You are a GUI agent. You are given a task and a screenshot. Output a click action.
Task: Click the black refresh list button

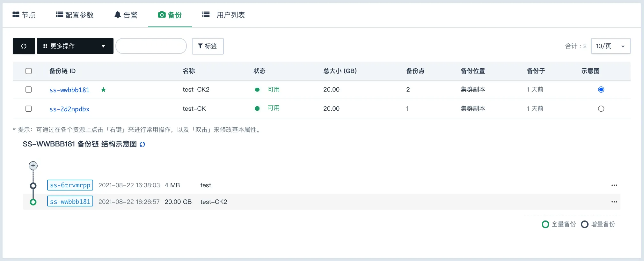[24, 46]
